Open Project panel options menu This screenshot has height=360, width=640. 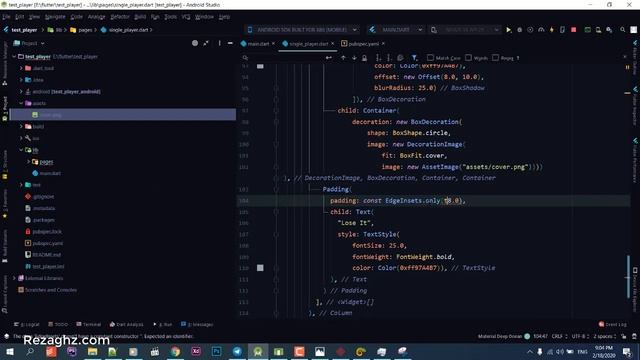click(219, 43)
